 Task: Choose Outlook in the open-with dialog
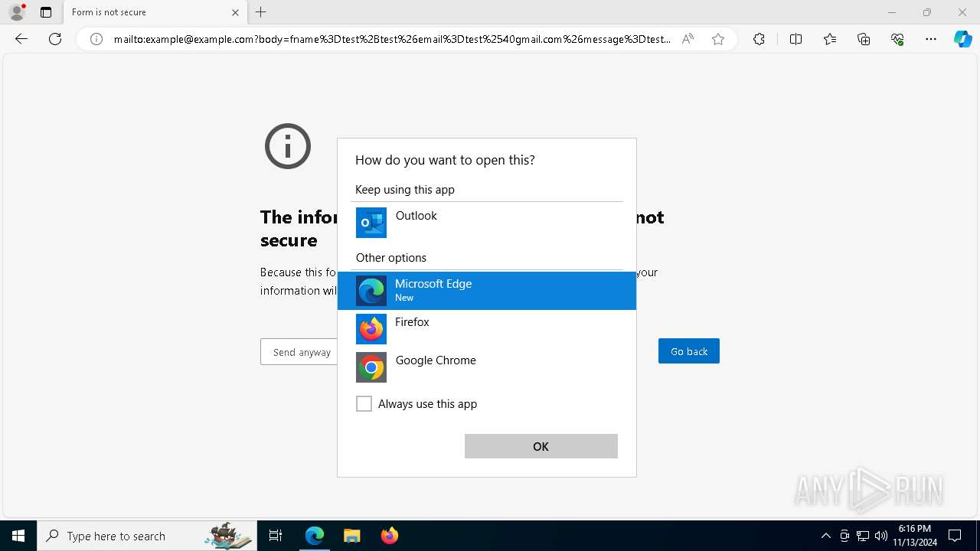click(x=487, y=223)
